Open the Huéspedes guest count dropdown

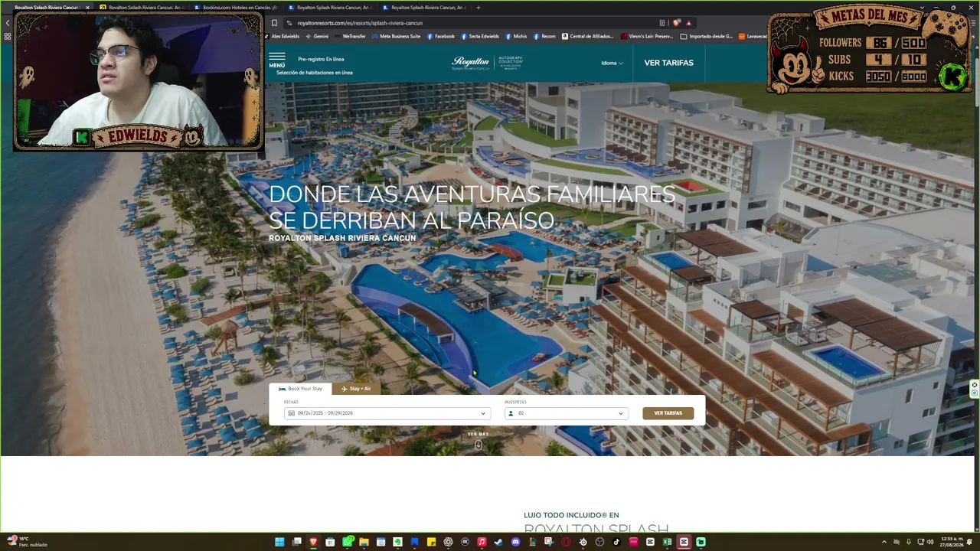pyautogui.click(x=567, y=413)
